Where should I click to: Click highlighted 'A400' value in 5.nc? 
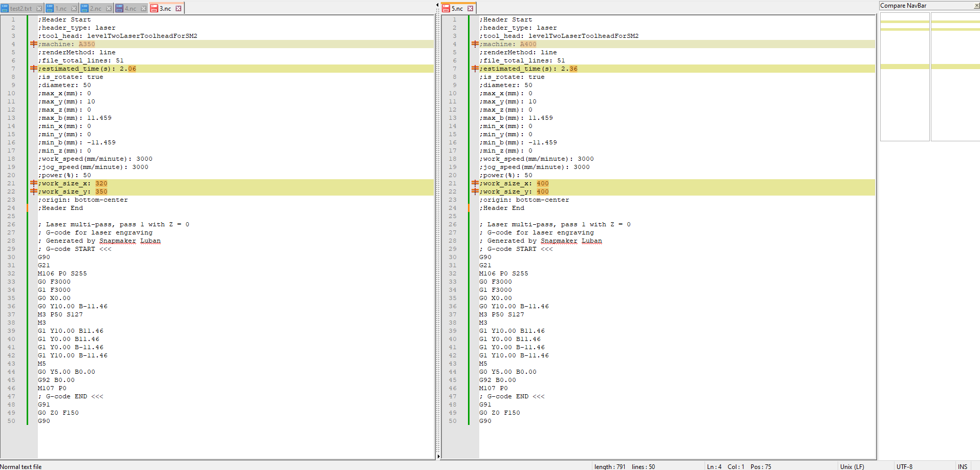pyautogui.click(x=528, y=44)
